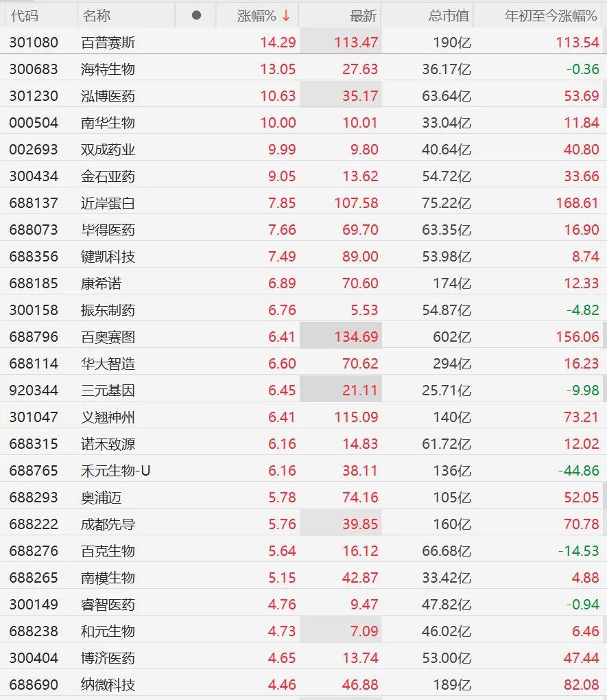Select year-to-date value 82.08

coord(581,686)
